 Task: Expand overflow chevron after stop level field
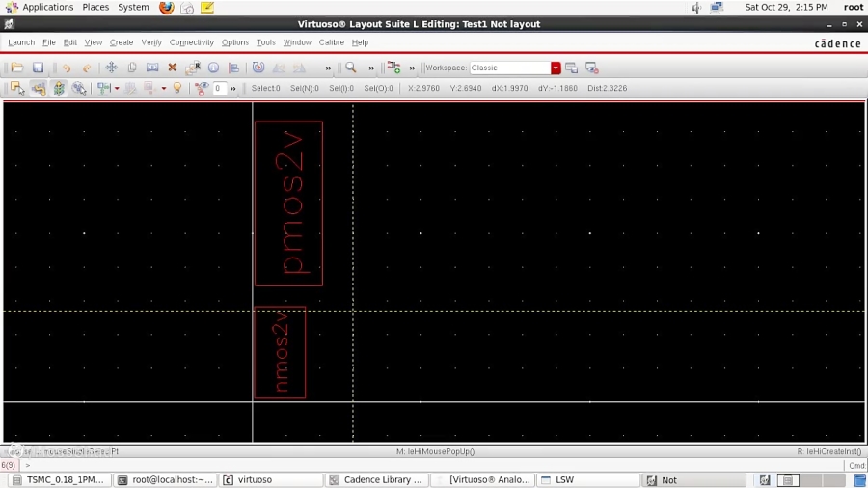(233, 89)
